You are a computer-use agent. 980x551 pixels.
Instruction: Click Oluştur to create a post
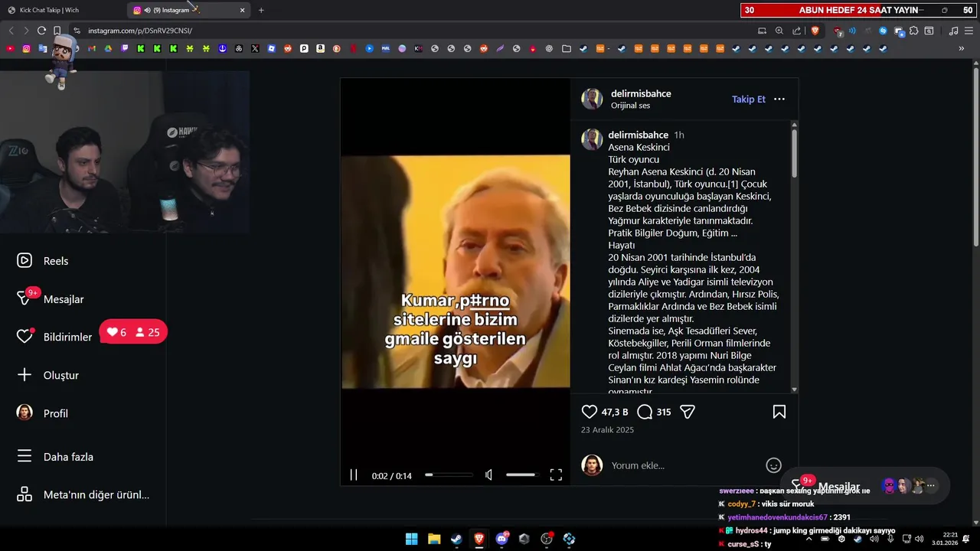coord(47,375)
